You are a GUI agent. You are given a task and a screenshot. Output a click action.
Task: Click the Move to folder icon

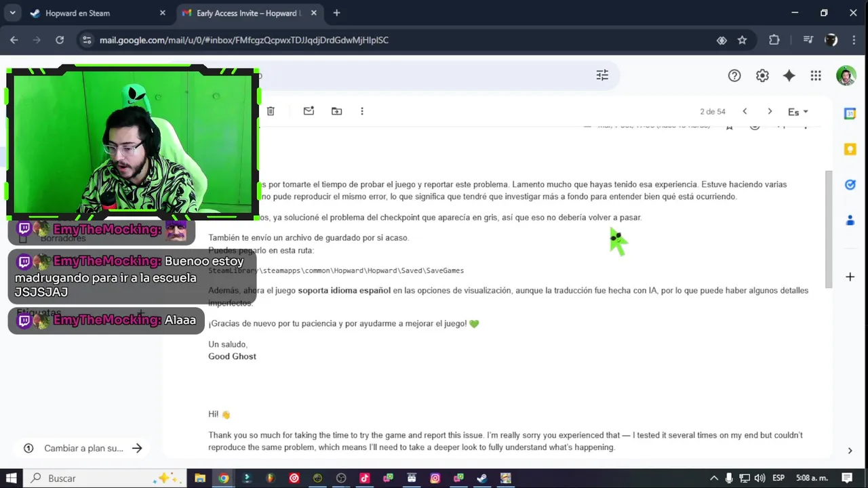coord(336,111)
